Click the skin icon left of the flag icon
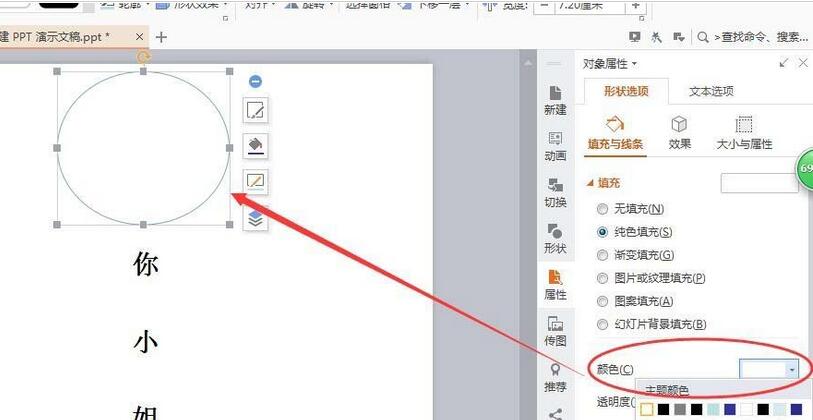This screenshot has width=813, height=420. (x=656, y=37)
